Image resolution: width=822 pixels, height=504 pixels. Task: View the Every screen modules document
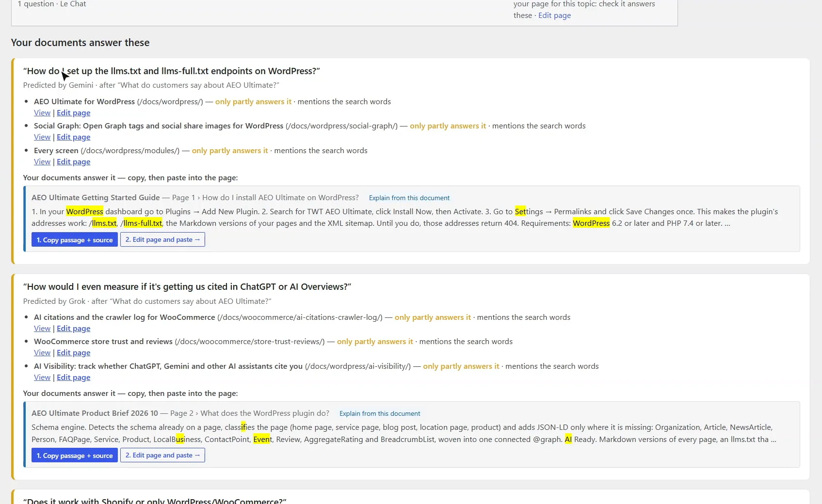42,162
